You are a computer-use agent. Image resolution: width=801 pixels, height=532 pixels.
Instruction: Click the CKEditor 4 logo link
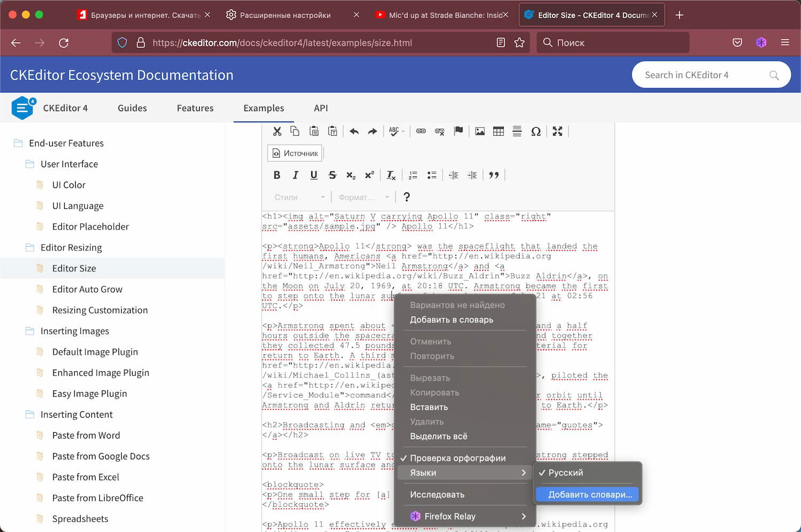coord(50,108)
